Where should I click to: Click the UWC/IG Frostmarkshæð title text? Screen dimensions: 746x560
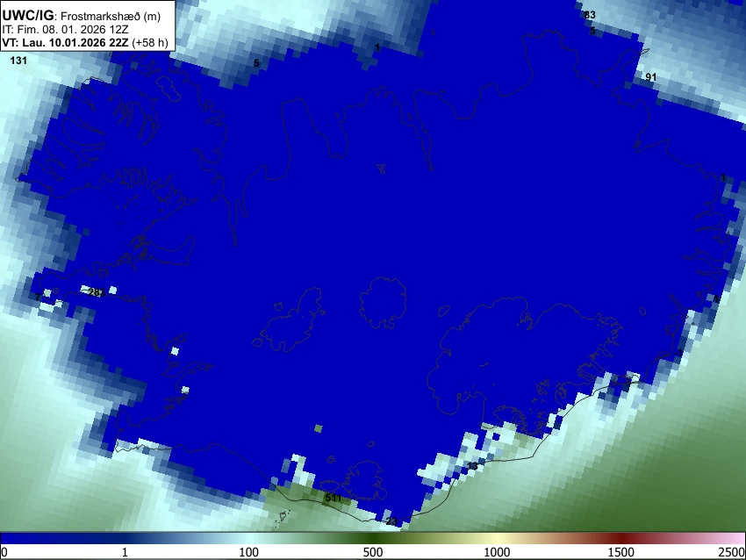tap(82, 16)
